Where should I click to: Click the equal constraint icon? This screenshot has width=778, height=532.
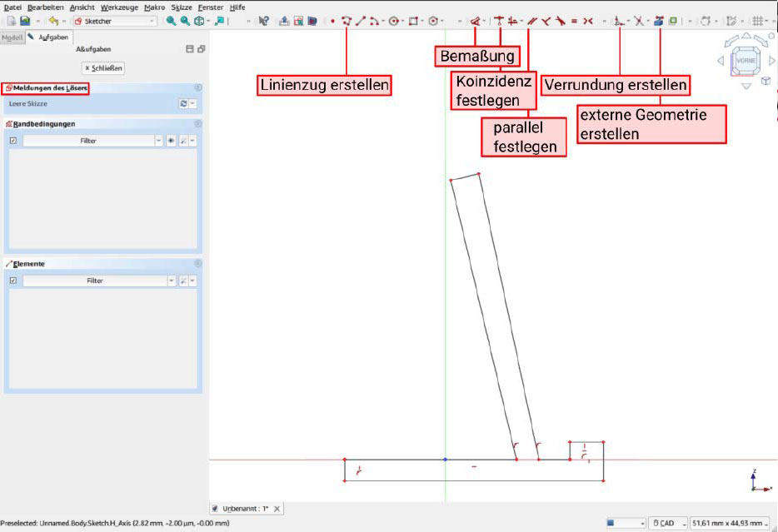tap(574, 21)
